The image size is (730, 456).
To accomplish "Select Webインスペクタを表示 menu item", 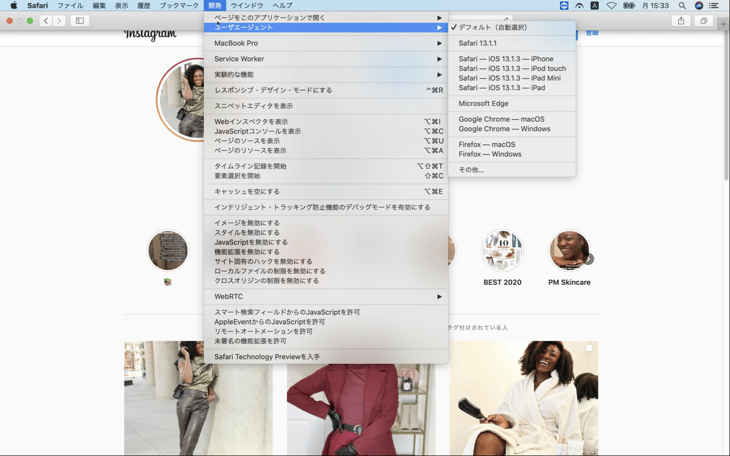I will pyautogui.click(x=251, y=122).
